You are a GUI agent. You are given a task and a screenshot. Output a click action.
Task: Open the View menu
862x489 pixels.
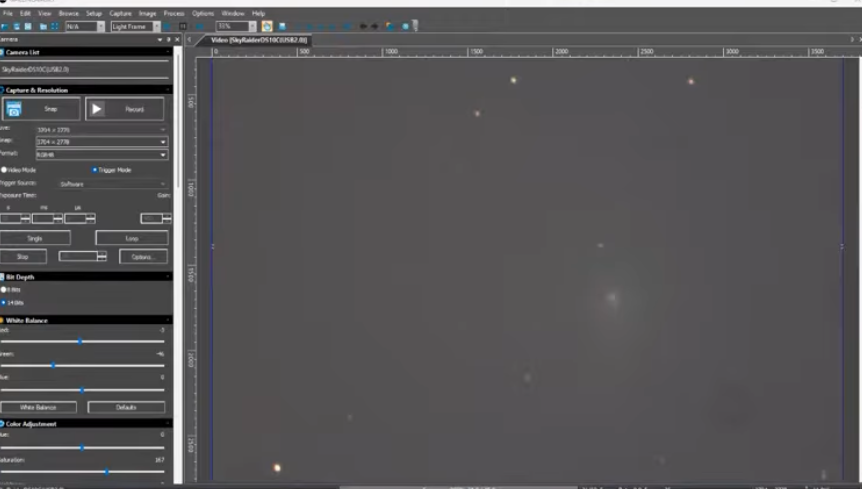tap(45, 13)
